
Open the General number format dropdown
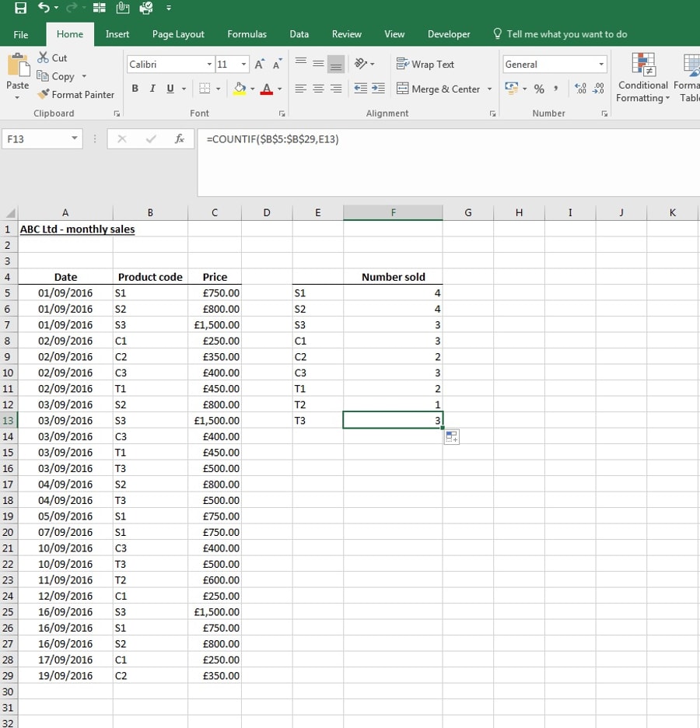click(x=601, y=64)
